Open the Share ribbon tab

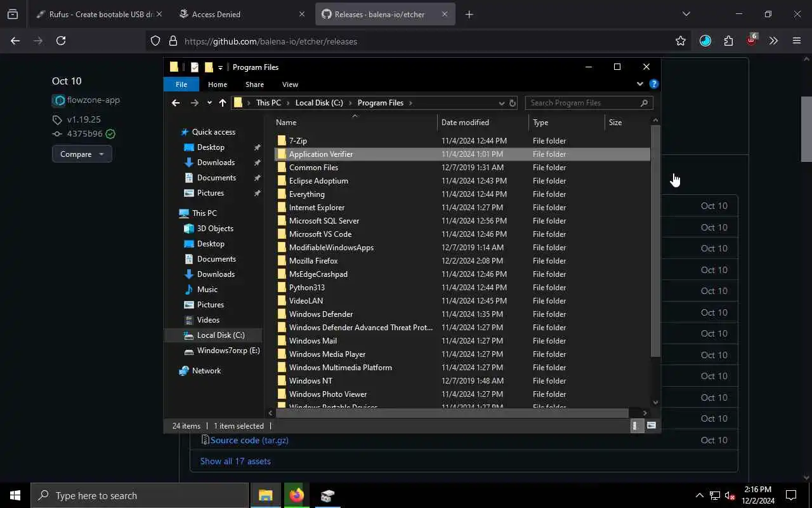[254, 84]
